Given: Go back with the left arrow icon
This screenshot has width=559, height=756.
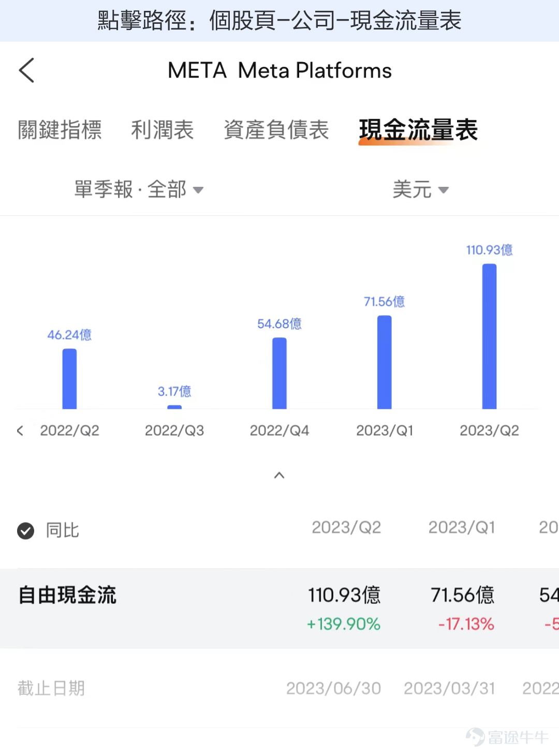Looking at the screenshot, I should coord(26,70).
